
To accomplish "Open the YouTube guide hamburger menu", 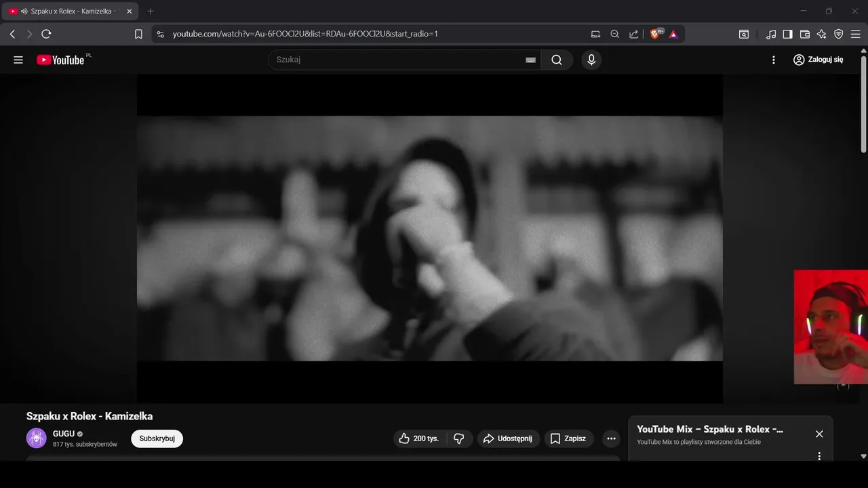I will pyautogui.click(x=18, y=60).
